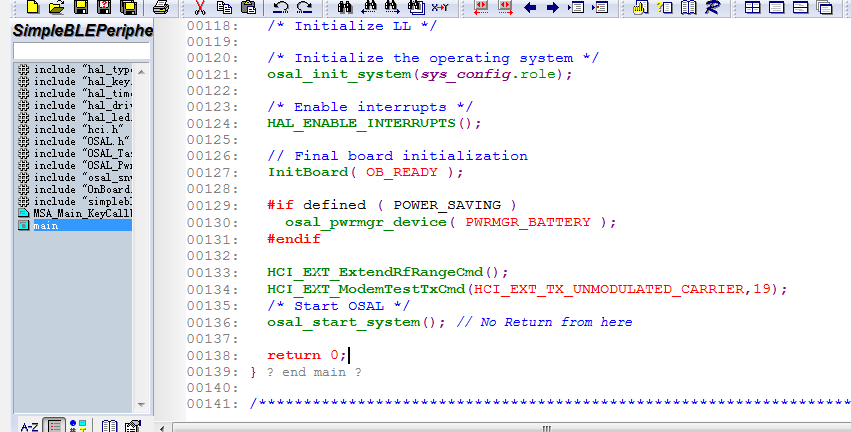Click the first red double-arrow jump icon

click(481, 7)
